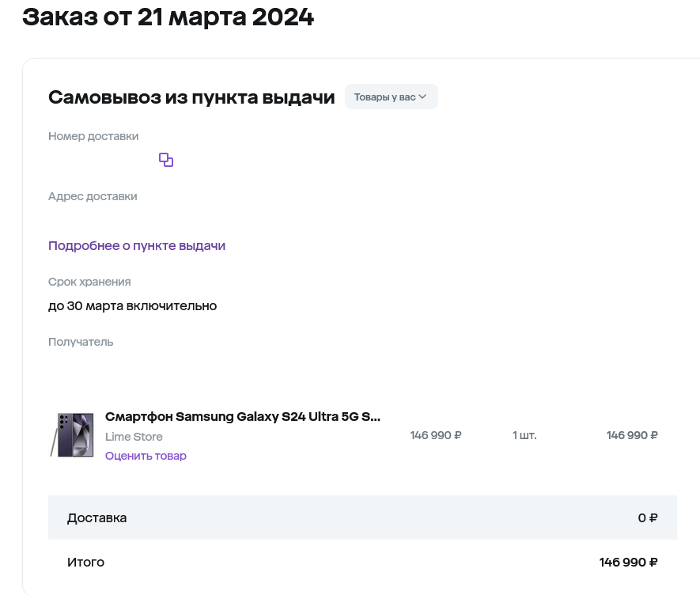Copy the delivery number with the copy icon
This screenshot has height=595, width=700.
tap(166, 160)
